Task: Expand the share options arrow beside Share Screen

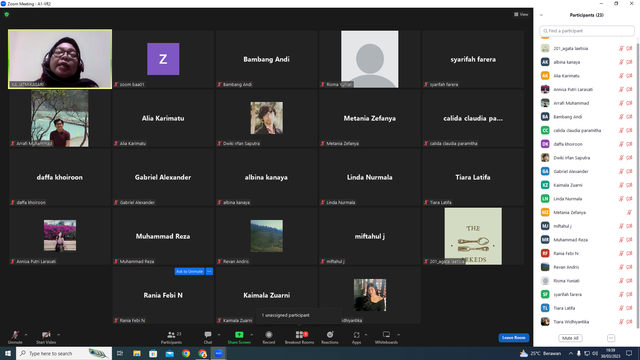Action: pyautogui.click(x=251, y=335)
